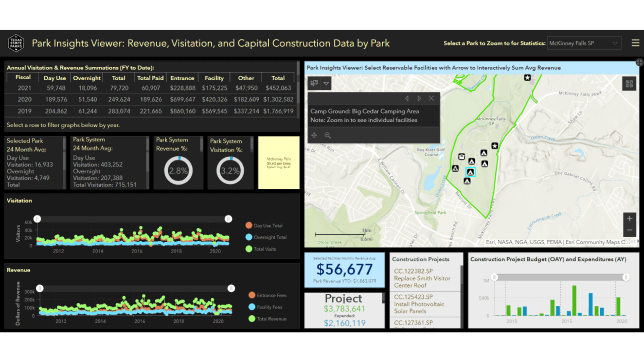The width and height of the screenshot is (644, 362).
Task: Zoom out on the map with minus button
Action: point(629,230)
